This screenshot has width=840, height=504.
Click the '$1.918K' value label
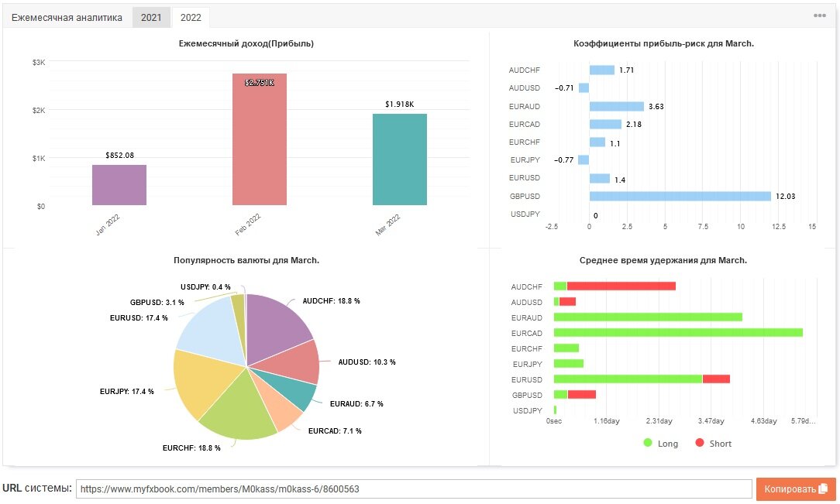pos(400,105)
